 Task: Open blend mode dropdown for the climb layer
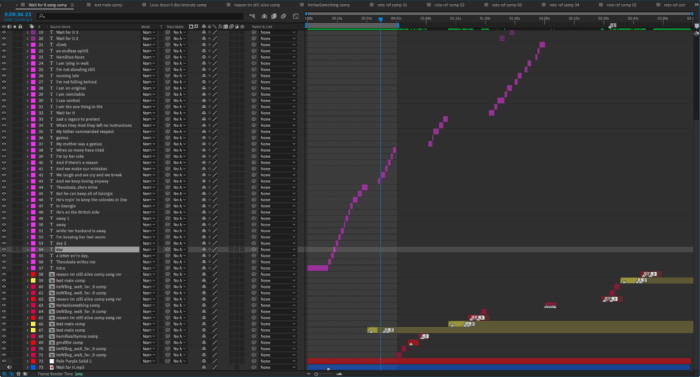[x=149, y=45]
